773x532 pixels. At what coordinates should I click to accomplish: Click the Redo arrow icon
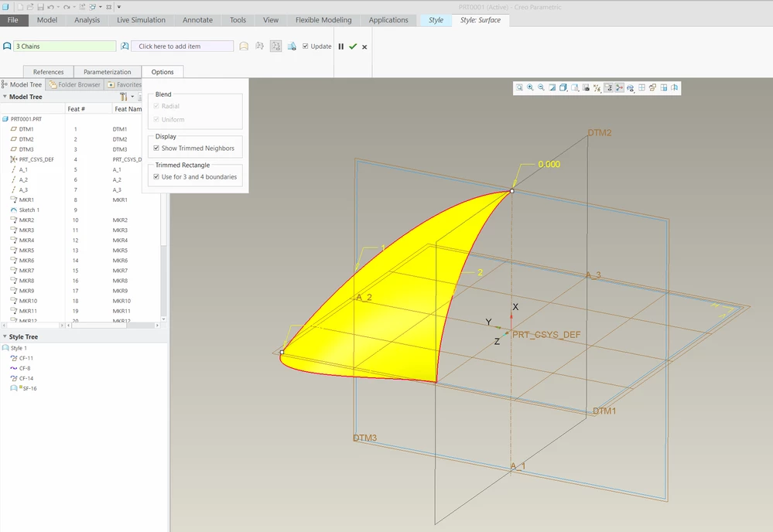(67, 7)
